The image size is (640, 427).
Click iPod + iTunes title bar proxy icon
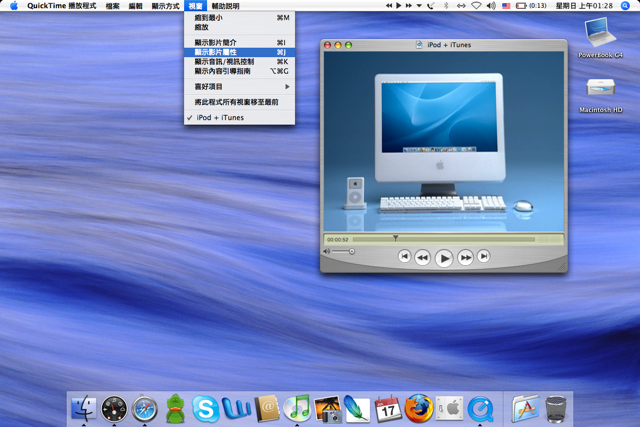[x=419, y=45]
